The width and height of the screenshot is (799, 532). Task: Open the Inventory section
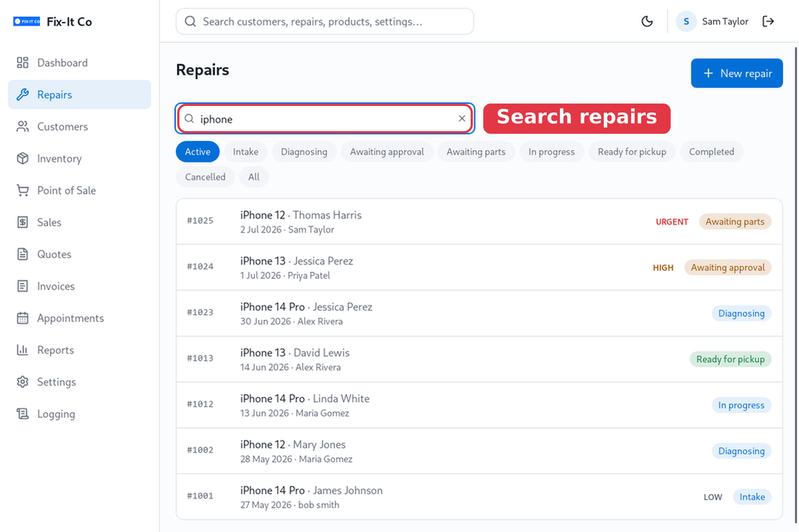79,158
